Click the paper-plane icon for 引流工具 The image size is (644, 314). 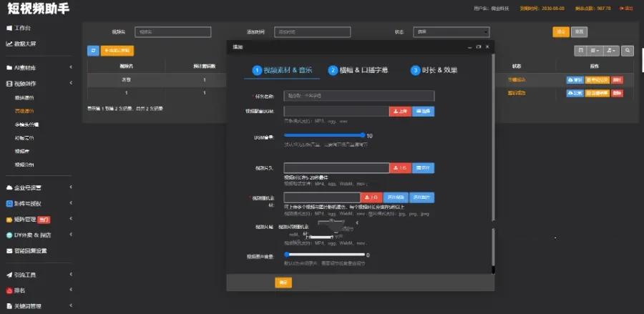tap(9, 275)
